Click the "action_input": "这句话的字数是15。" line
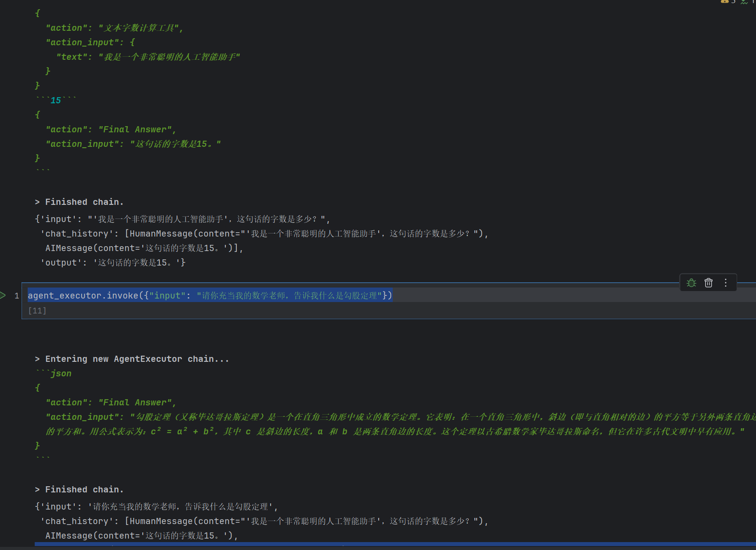This screenshot has width=756, height=550. click(133, 144)
